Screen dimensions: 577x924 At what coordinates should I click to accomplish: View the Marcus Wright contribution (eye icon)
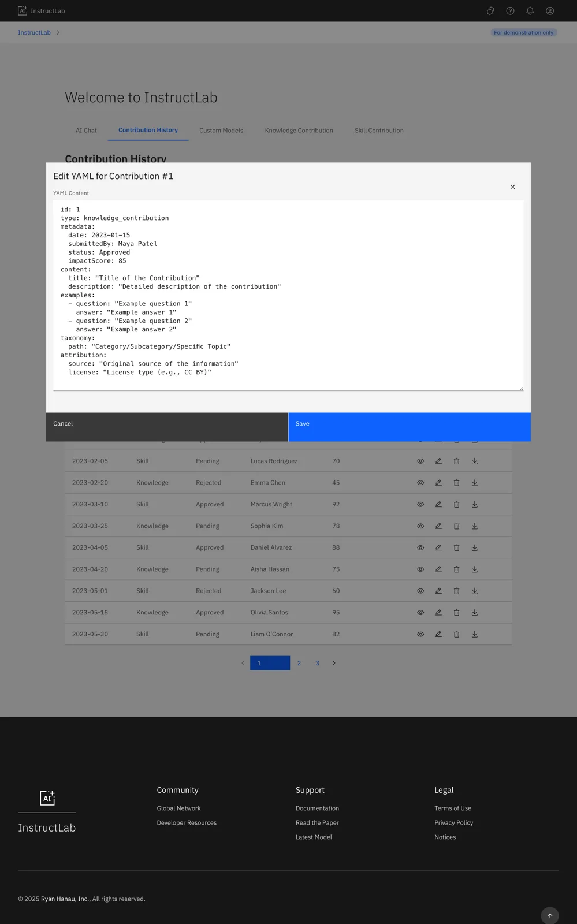pyautogui.click(x=420, y=505)
